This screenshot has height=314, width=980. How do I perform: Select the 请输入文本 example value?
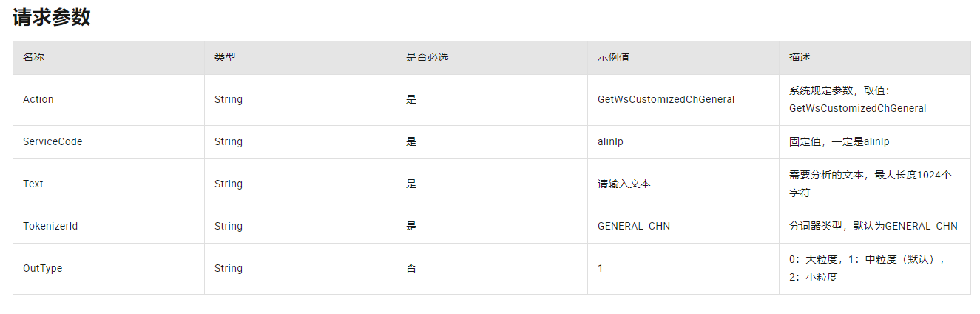(624, 184)
